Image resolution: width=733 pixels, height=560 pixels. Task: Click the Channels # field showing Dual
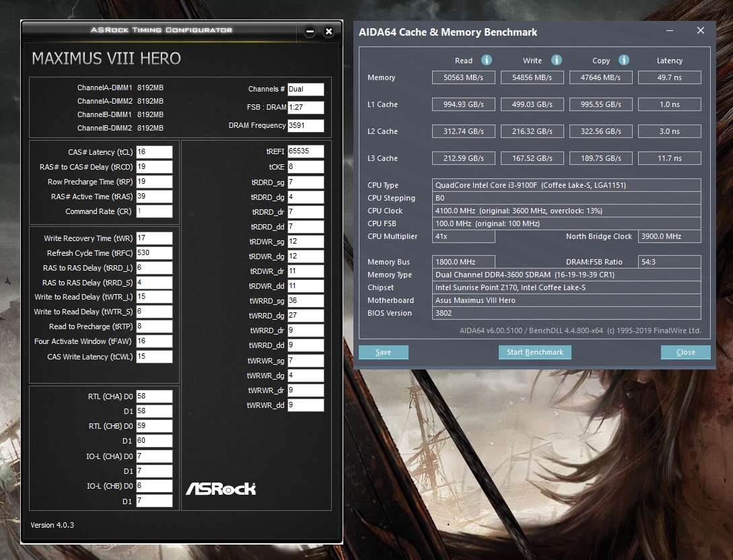[x=306, y=90]
